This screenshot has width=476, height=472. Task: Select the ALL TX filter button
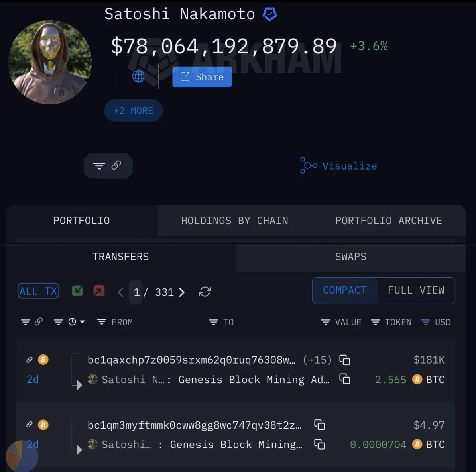(x=38, y=291)
